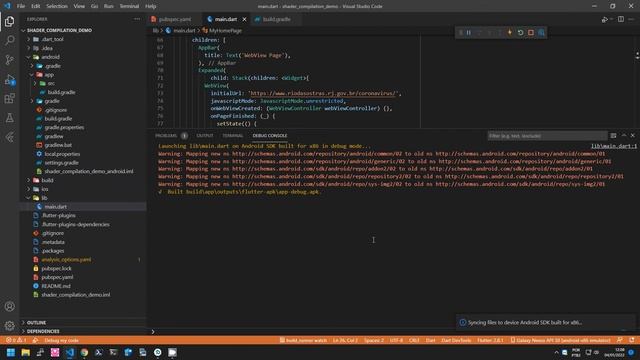Open File Explorer from the taskbar
The width and height of the screenshot is (640, 360).
tap(25, 352)
